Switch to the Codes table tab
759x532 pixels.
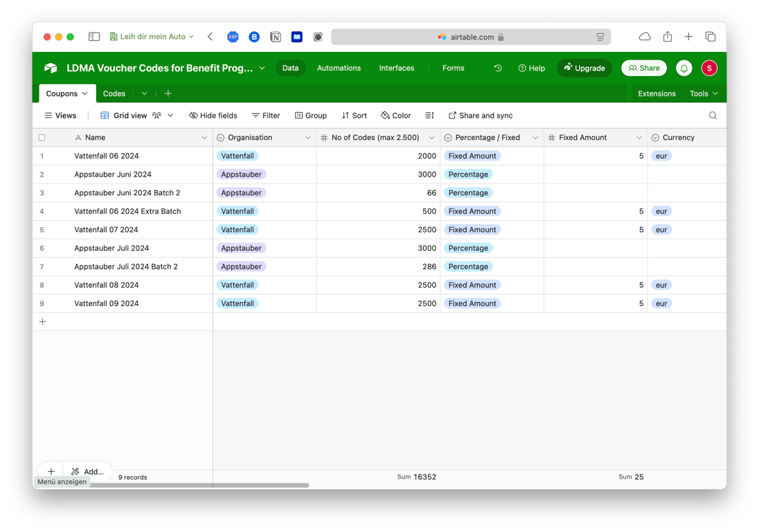pos(114,94)
